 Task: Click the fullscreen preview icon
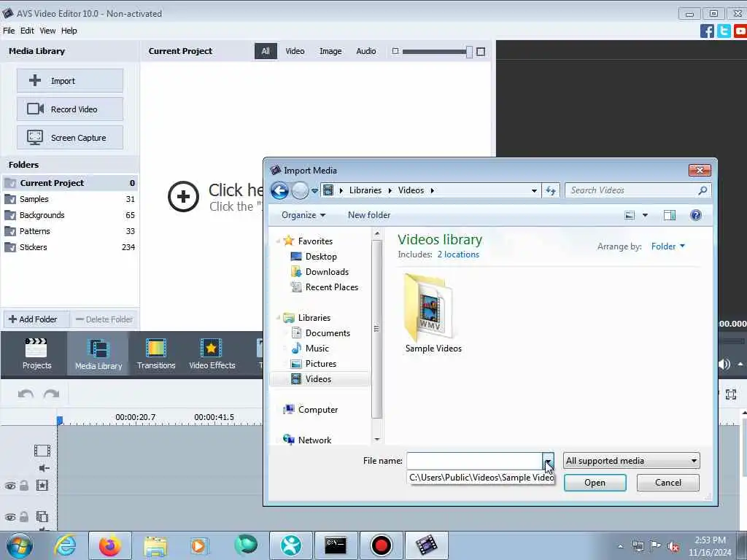(x=731, y=394)
